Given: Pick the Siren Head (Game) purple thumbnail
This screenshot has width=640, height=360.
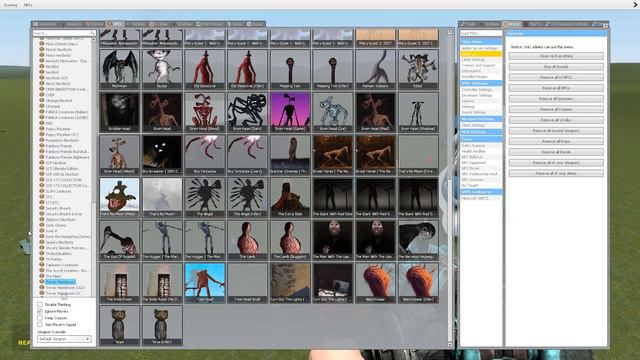Looking at the screenshot, I should [x=290, y=112].
